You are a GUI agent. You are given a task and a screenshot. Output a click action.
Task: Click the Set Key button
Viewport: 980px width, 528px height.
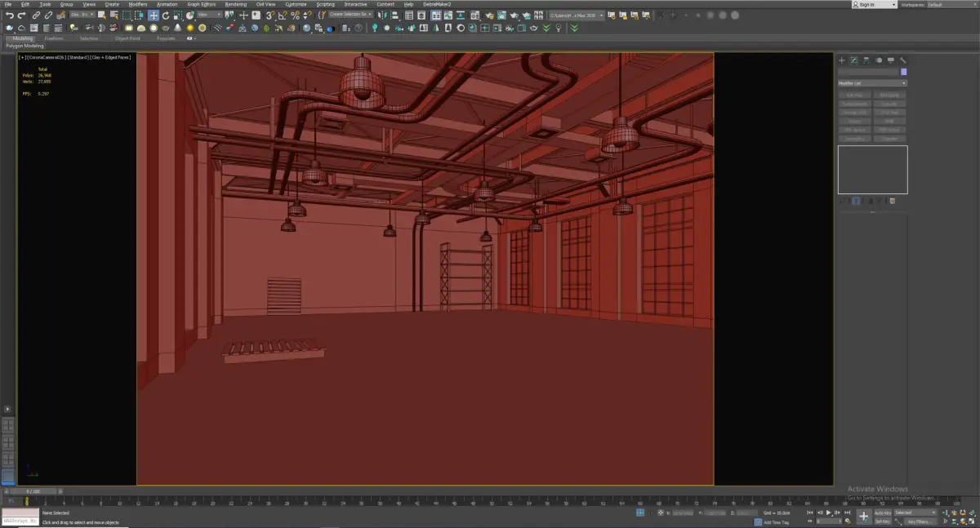pyautogui.click(x=883, y=521)
